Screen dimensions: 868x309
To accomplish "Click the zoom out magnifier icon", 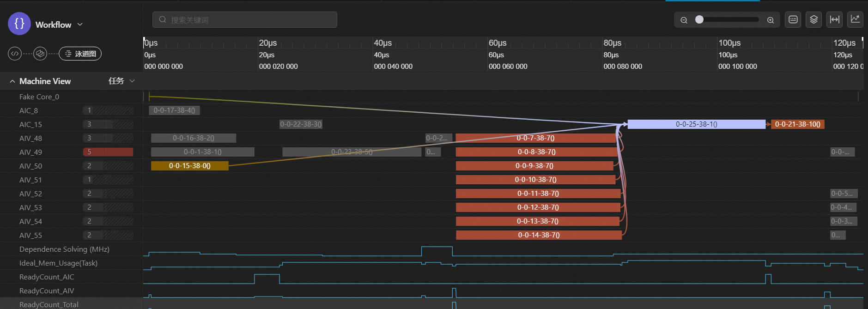I will click(684, 20).
